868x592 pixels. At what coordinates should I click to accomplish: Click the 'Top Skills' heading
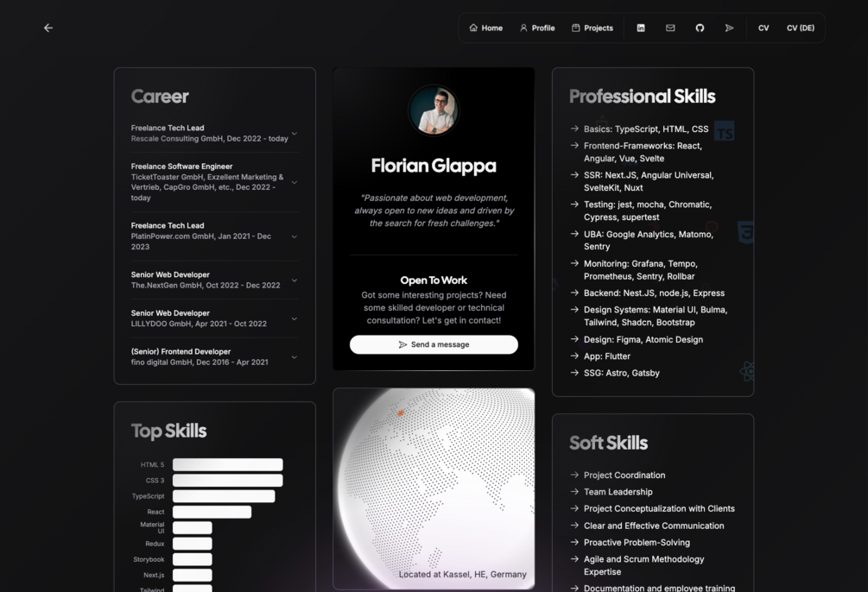168,431
